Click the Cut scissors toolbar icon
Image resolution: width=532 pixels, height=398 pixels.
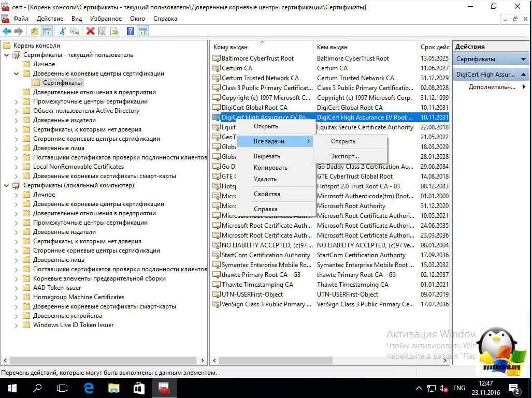tap(63, 32)
